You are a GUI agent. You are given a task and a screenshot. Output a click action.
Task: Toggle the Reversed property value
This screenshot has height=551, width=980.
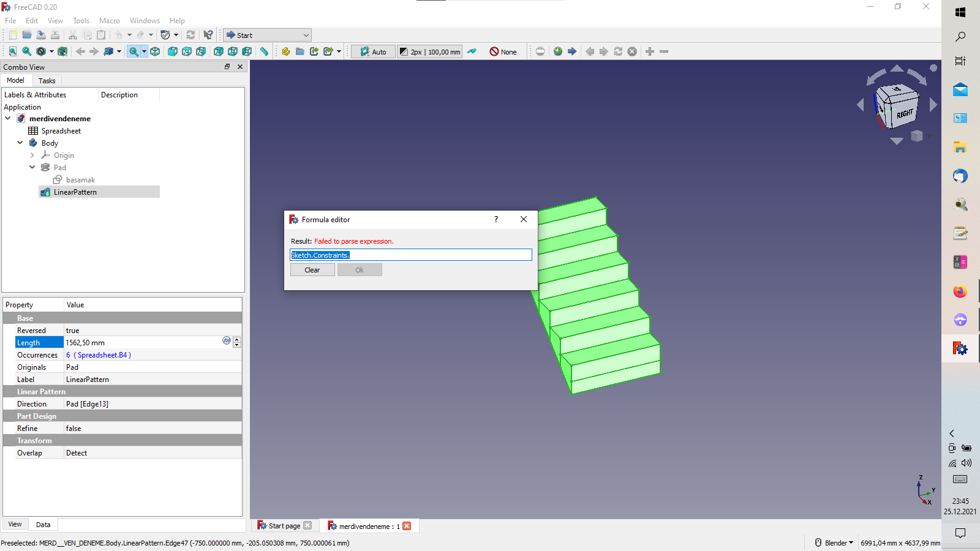[x=153, y=331]
